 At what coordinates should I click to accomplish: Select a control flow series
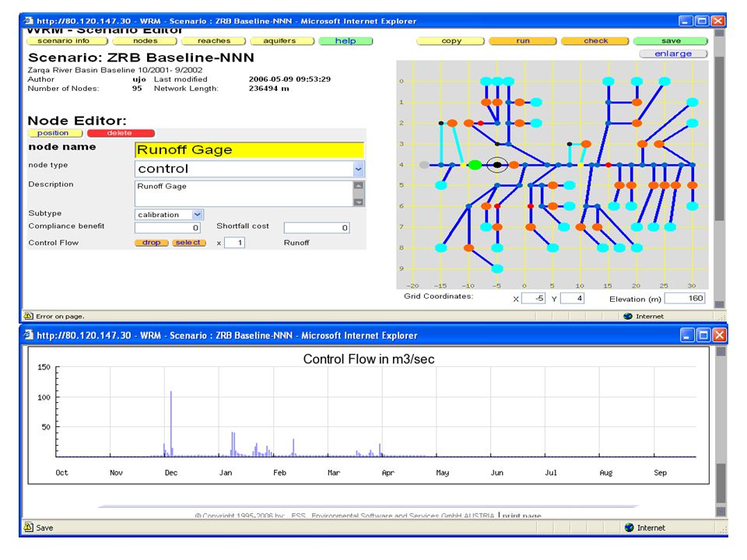point(188,243)
